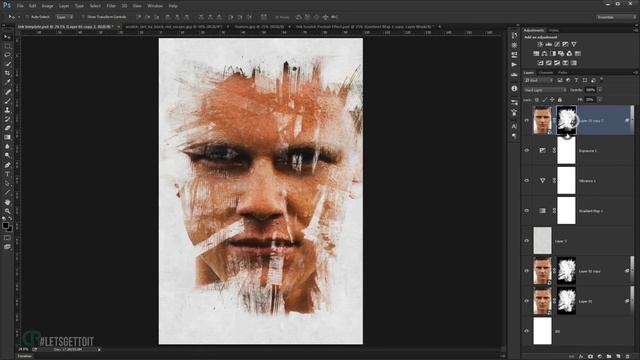
Task: Open the Hard Light blend mode dropdown
Action: [545, 90]
